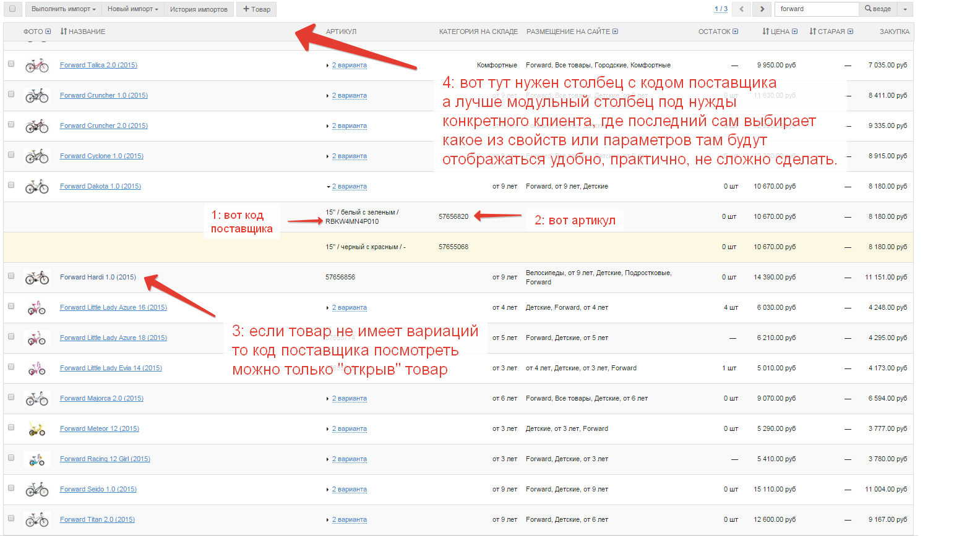980x536 pixels.
Task: Open the search scope dropdown arrow
Action: pos(905,9)
